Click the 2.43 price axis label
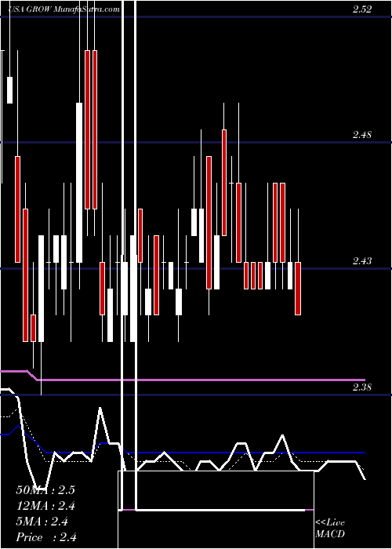 click(362, 261)
